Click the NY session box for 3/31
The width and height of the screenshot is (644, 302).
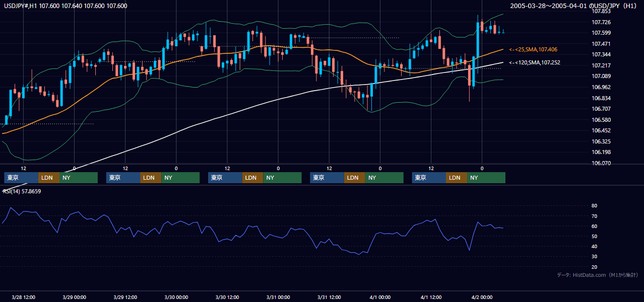[384, 178]
